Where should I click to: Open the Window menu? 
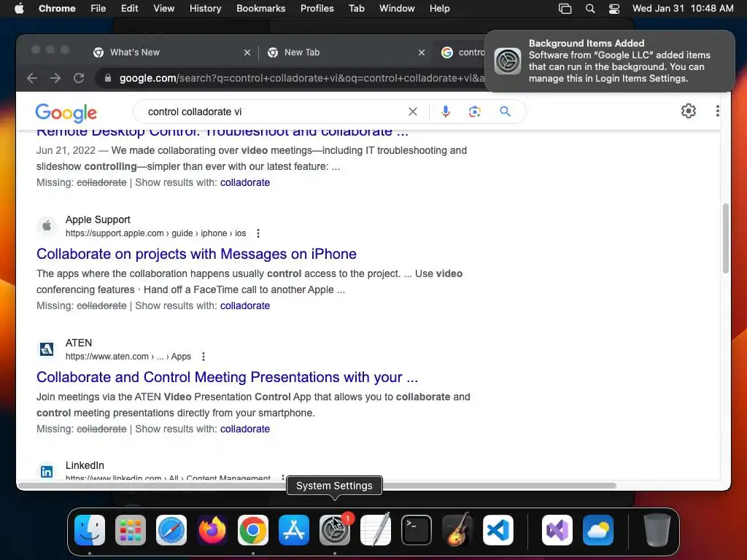tap(397, 8)
